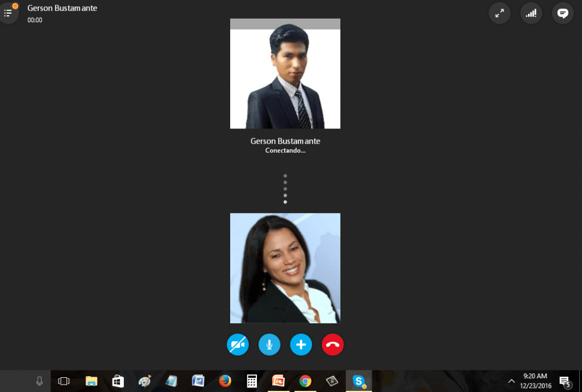Open the Action Center notifications icon
Screen dimensions: 582x392
point(564,381)
